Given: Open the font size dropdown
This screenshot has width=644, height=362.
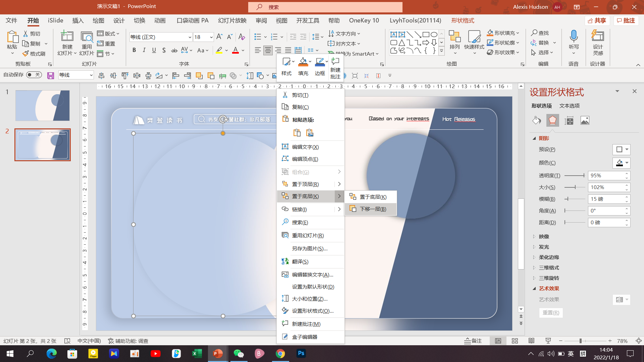Looking at the screenshot, I should pos(211,37).
